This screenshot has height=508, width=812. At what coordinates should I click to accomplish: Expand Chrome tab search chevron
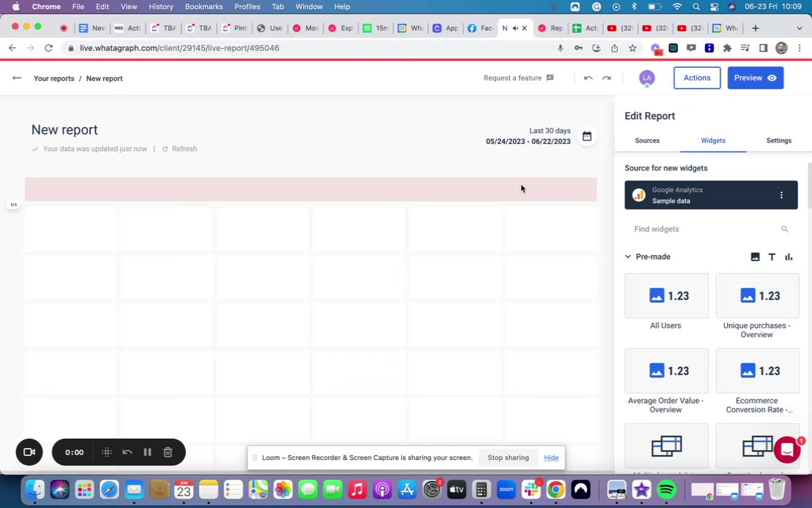pos(799,28)
